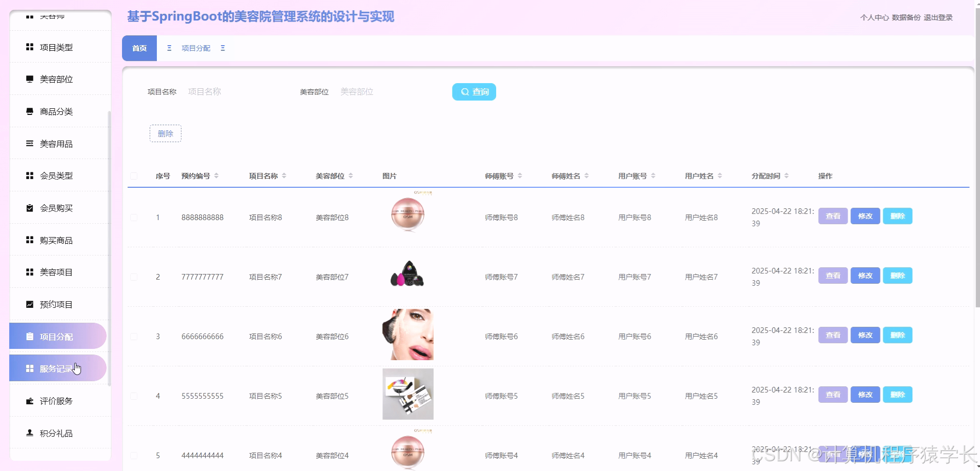This screenshot has height=471, width=980.
Task: Sort by 项目名称 column arrows
Action: pos(284,176)
